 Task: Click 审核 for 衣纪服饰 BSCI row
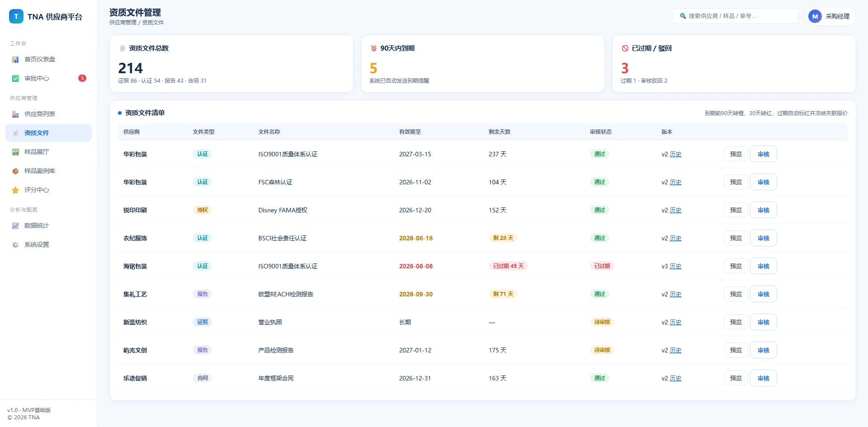tap(763, 238)
